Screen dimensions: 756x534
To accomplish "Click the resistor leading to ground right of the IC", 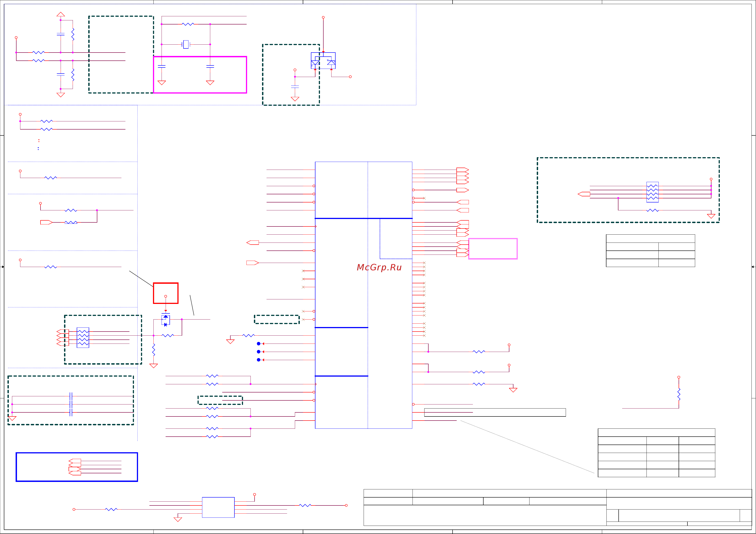I will (x=479, y=384).
